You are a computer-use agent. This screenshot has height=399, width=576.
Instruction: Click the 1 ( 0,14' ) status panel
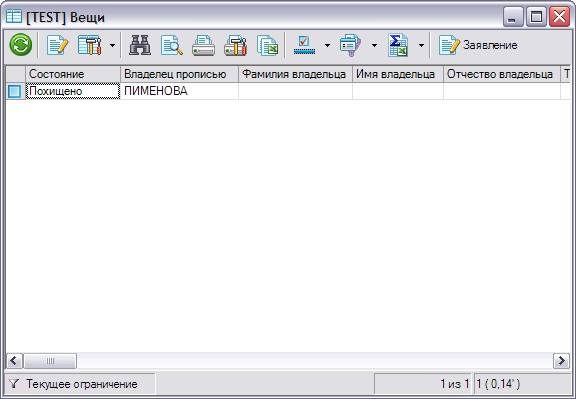click(522, 384)
